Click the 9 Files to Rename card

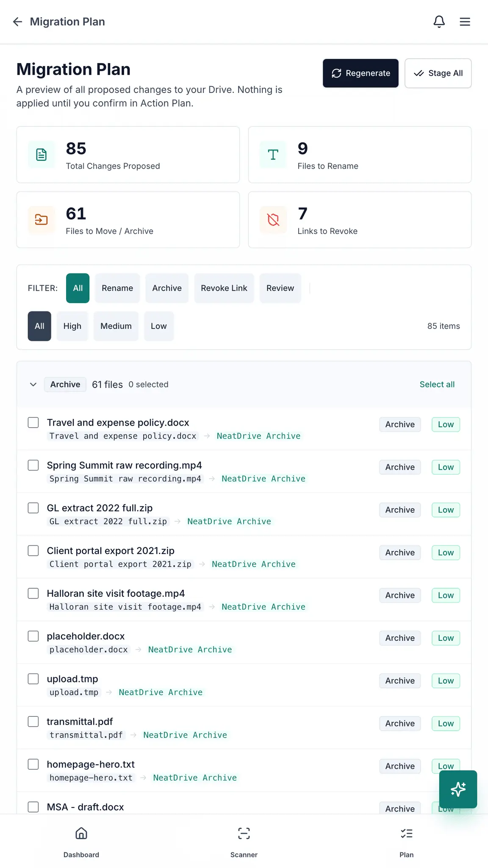[x=360, y=155]
